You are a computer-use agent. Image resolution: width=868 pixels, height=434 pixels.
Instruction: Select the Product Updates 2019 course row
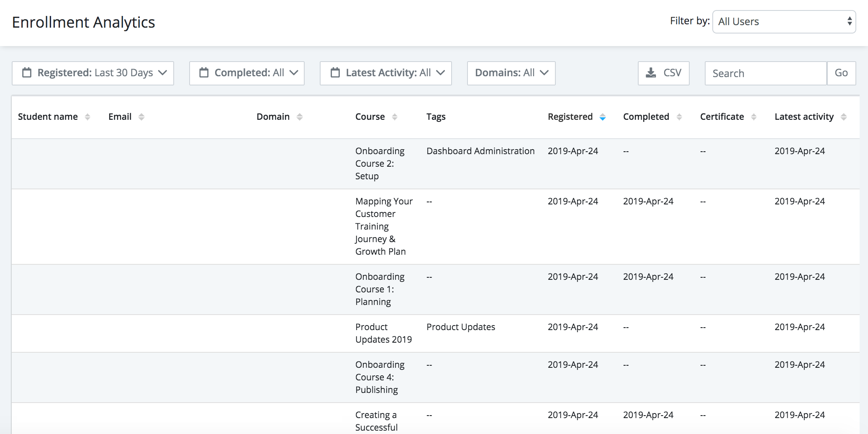(436, 333)
